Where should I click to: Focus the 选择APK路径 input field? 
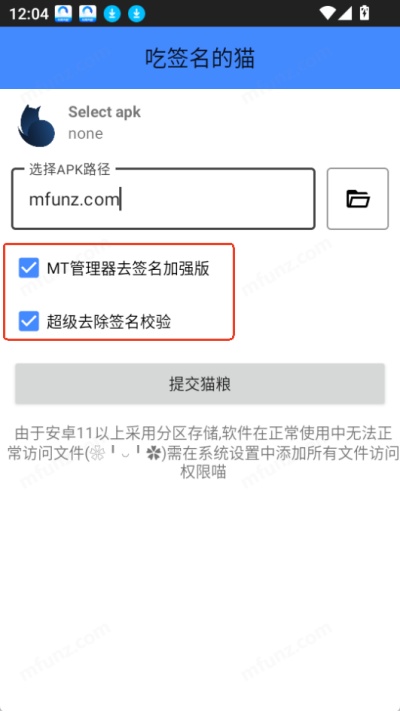point(163,199)
